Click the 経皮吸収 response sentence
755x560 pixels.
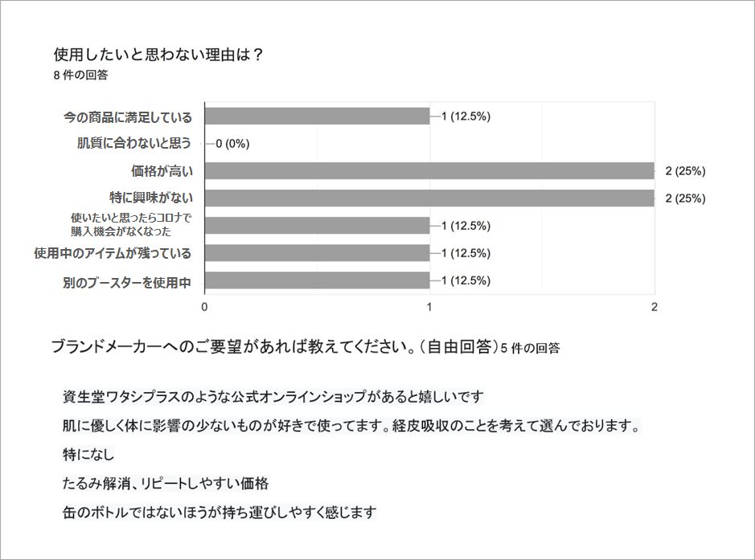pyautogui.click(x=351, y=426)
